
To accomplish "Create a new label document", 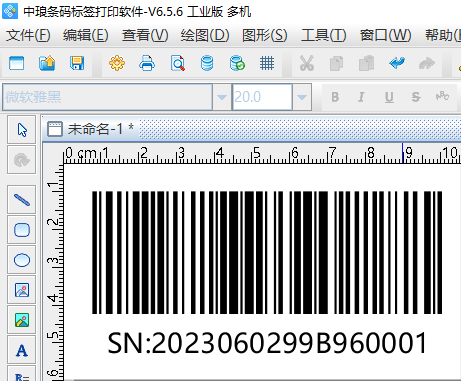I will click(17, 63).
